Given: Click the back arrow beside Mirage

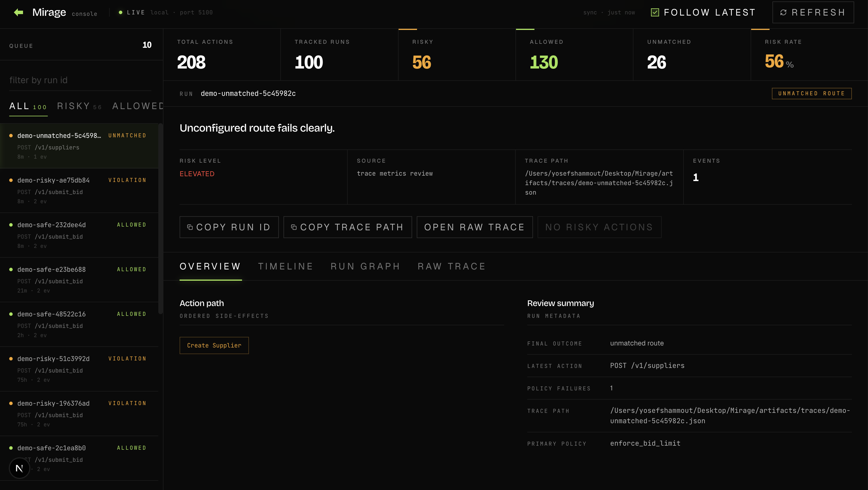Looking at the screenshot, I should 19,12.
